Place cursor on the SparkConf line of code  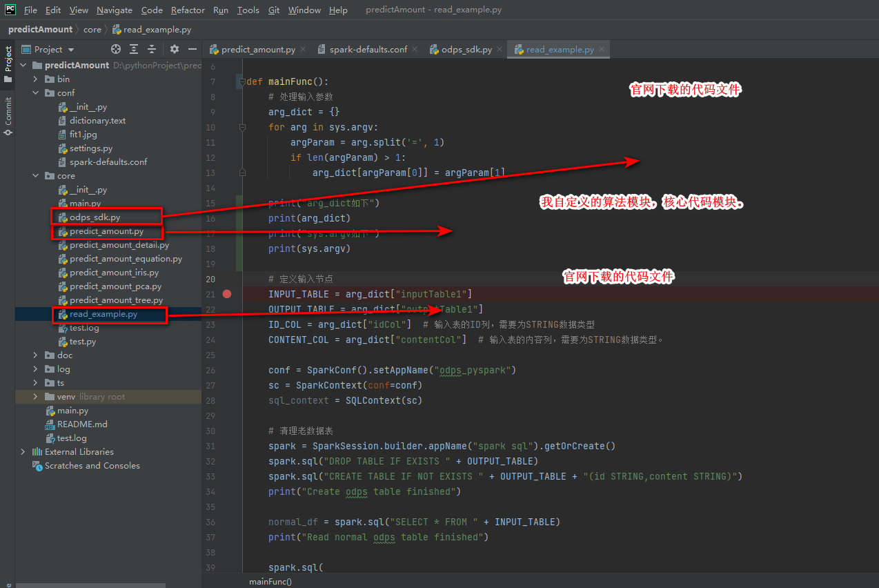(x=392, y=370)
